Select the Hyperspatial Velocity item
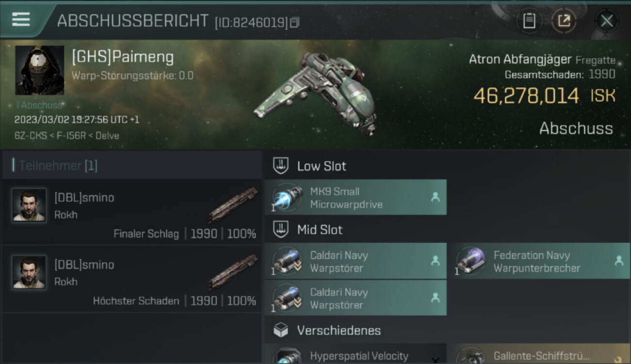The image size is (631, 364). click(355, 354)
